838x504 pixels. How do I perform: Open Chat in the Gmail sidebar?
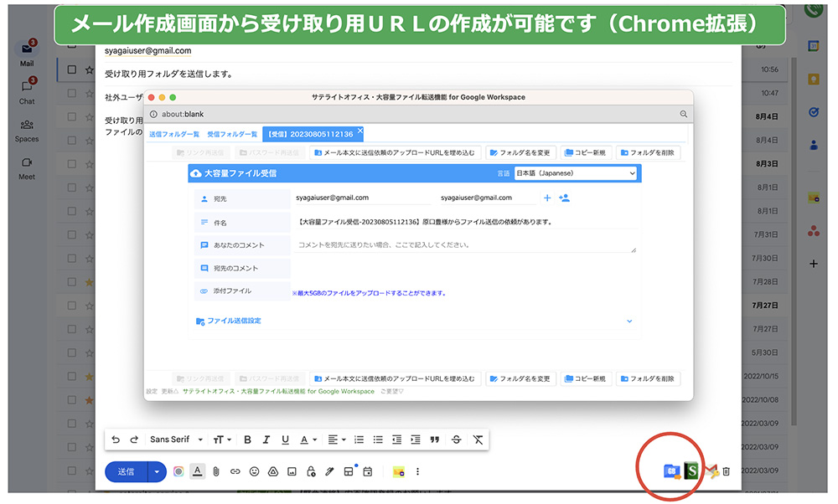[27, 92]
